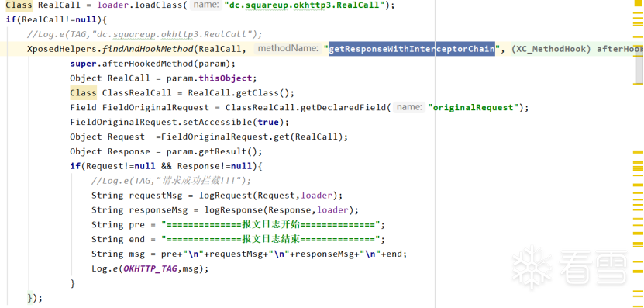Image resolution: width=644 pixels, height=308 pixels.
Task: Click the 'name:' hint before "originalRequest"
Action: click(x=408, y=108)
